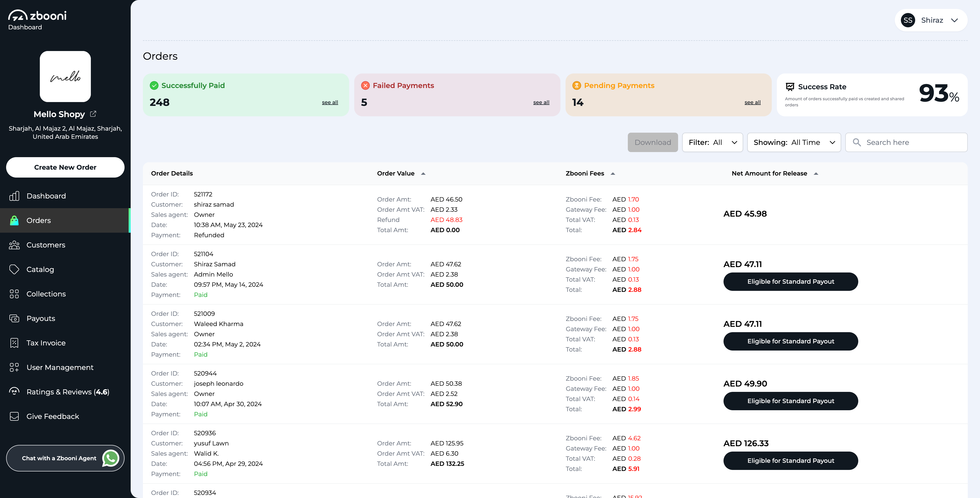Screen dimensions: 980x498
Task: Click the Customers people icon
Action: coord(14,245)
